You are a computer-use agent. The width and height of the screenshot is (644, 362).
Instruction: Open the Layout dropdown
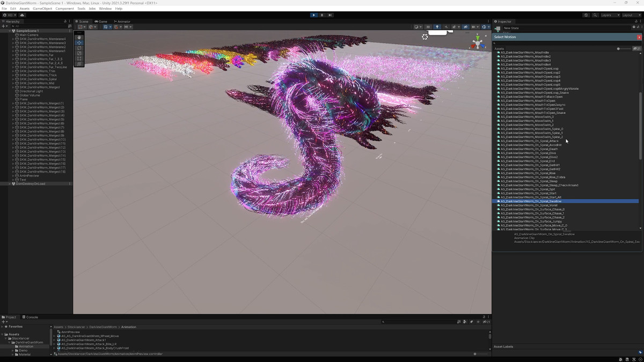click(630, 15)
